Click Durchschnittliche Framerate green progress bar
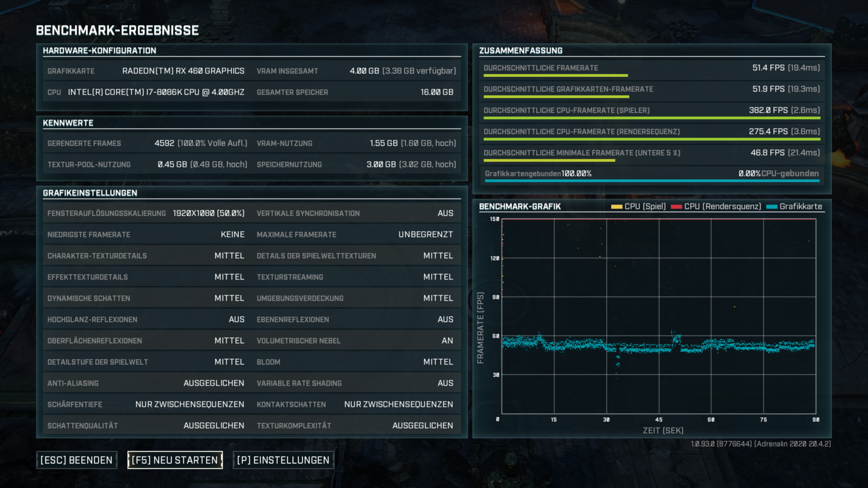Screen dimensions: 868x488 coord(556,75)
